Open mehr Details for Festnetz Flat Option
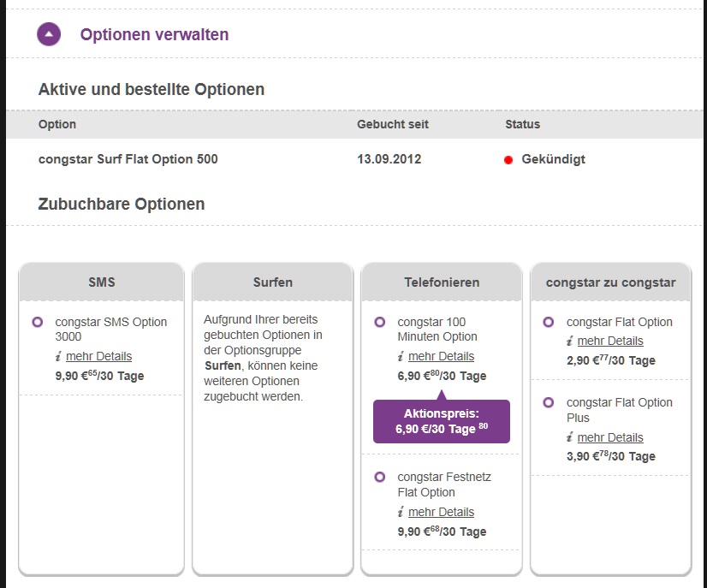This screenshot has height=588, width=707. (441, 512)
